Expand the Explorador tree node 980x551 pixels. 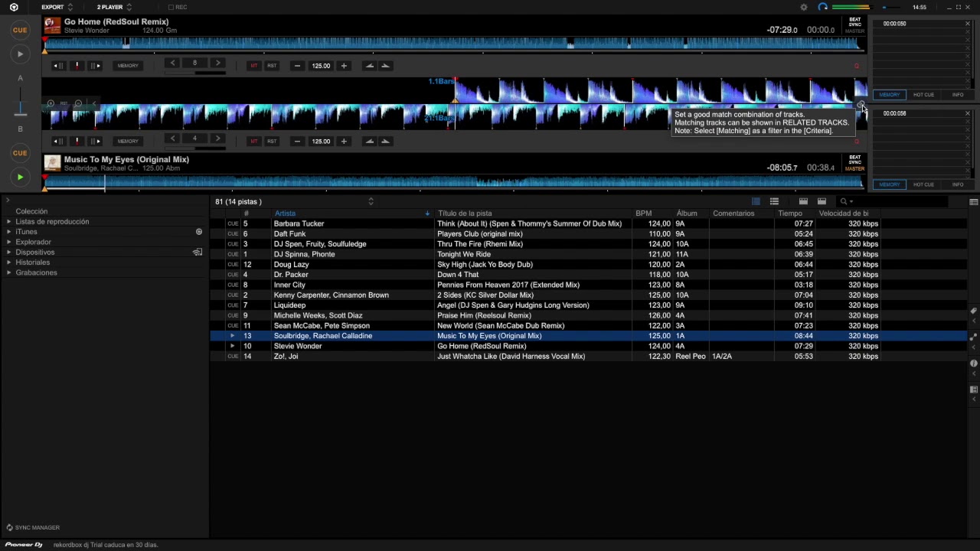point(9,242)
